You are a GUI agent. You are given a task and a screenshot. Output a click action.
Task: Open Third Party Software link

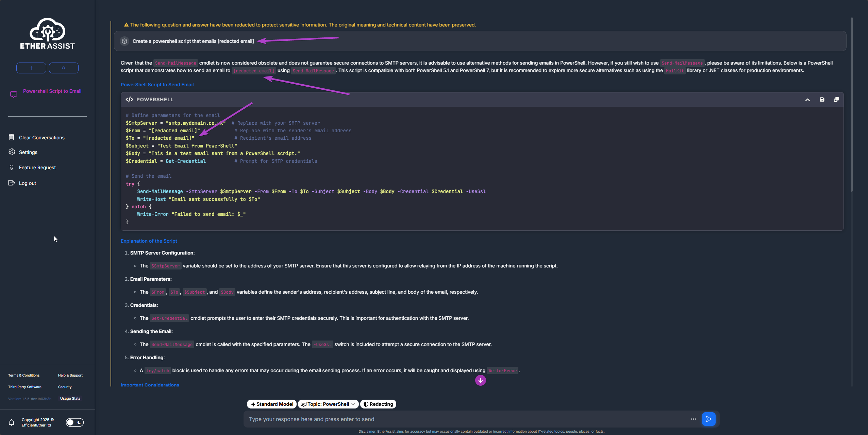pyautogui.click(x=25, y=387)
